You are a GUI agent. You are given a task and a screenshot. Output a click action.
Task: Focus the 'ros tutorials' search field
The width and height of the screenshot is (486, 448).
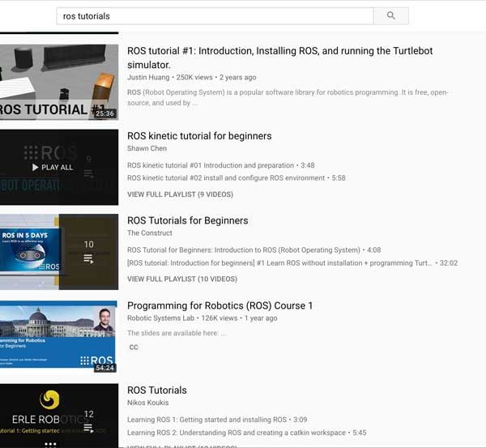[215, 16]
